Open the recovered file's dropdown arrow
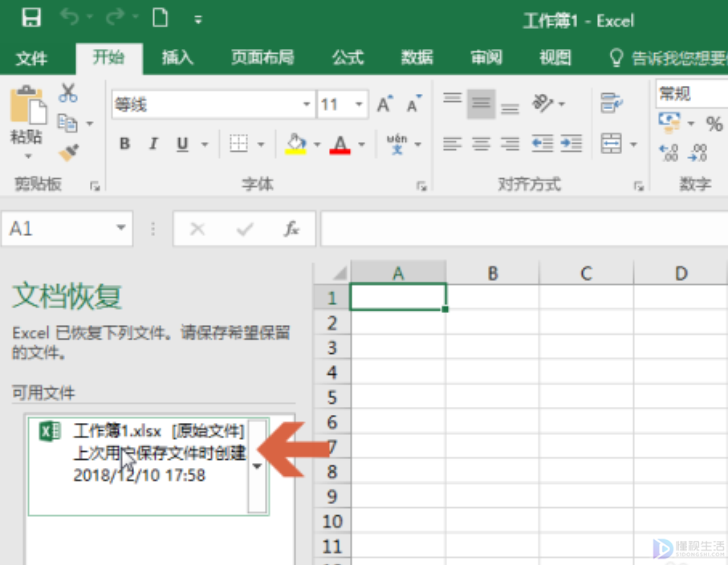Viewport: 728px width, 565px height. click(x=257, y=465)
